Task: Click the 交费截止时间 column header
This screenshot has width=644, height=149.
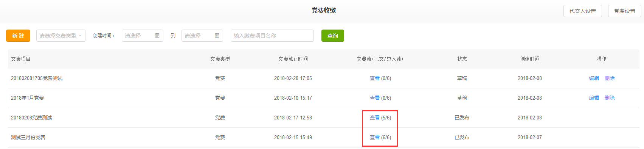Action: pos(293,59)
